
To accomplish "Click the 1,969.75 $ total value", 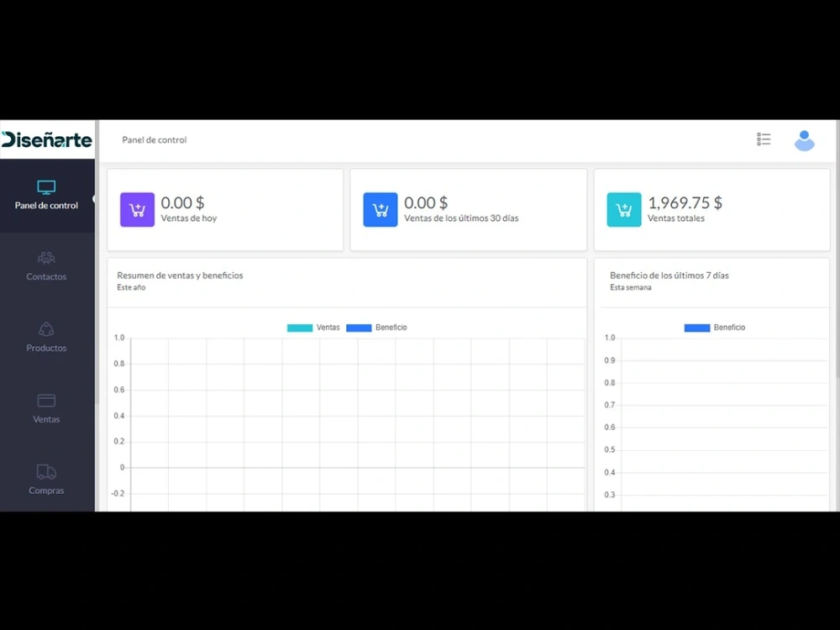I will pyautogui.click(x=685, y=202).
